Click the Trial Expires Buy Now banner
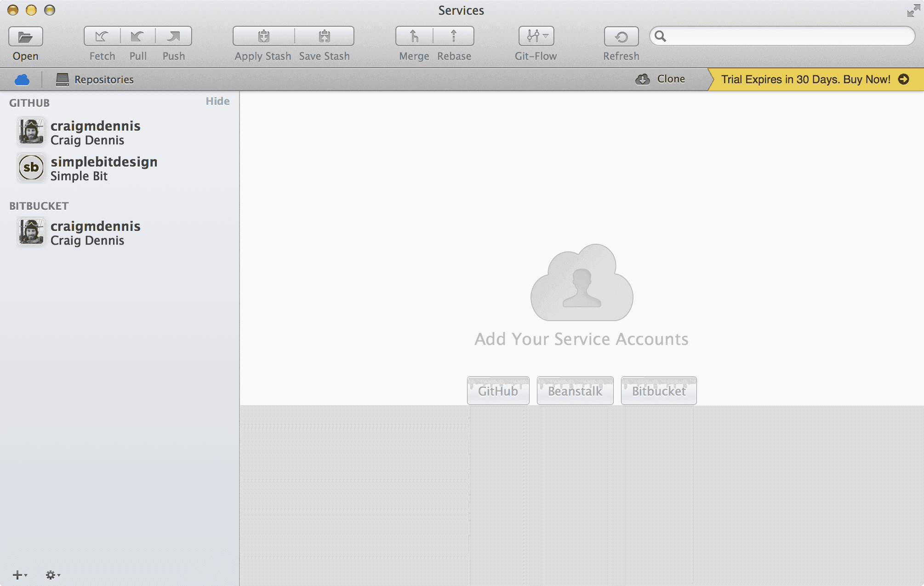 [816, 79]
